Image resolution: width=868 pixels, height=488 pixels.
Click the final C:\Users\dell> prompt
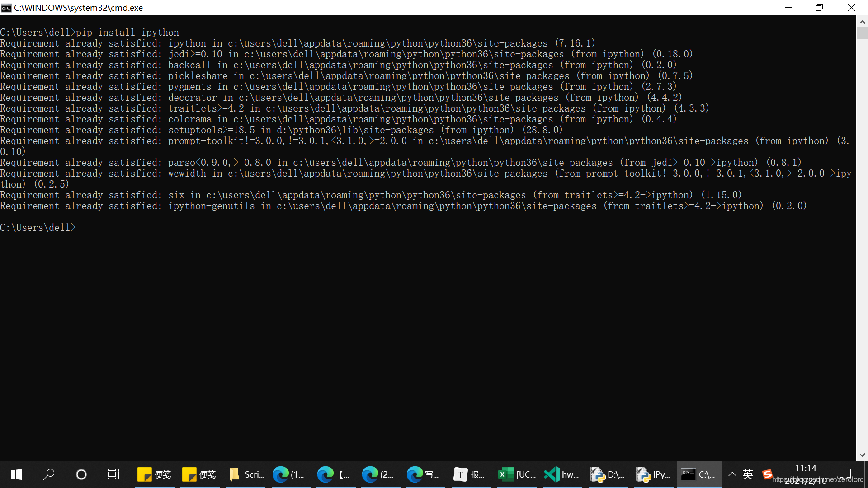(38, 228)
